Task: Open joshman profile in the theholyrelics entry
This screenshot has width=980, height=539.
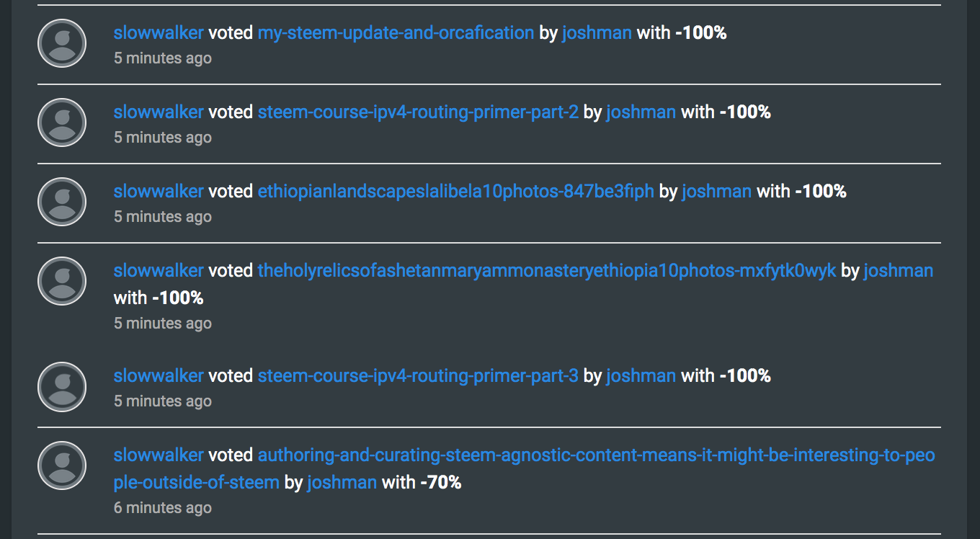Action: [898, 270]
